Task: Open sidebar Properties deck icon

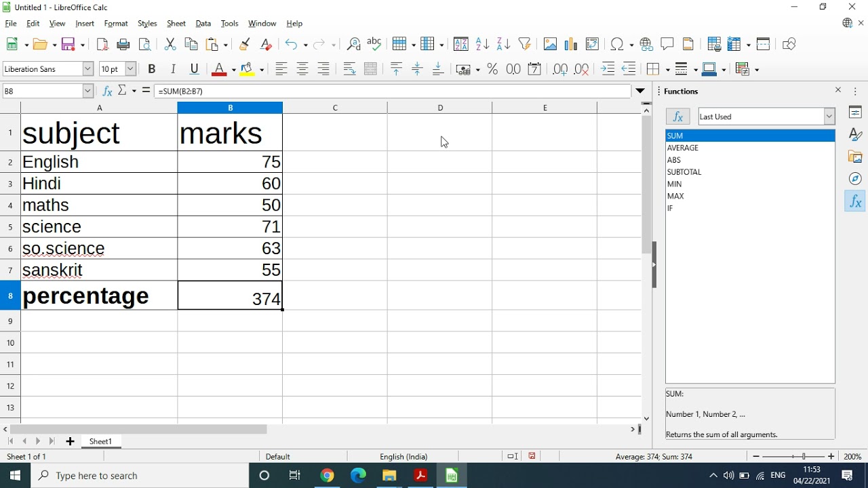Action: click(x=855, y=113)
